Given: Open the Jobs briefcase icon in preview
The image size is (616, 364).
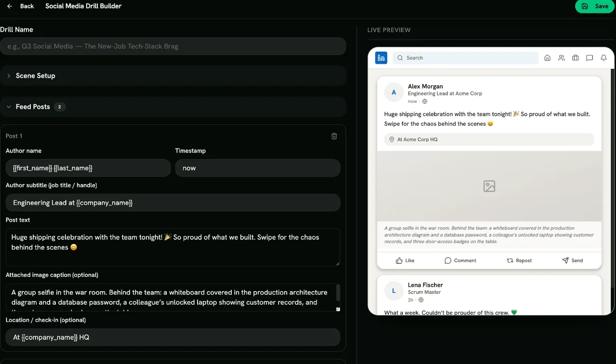Looking at the screenshot, I should click(575, 58).
